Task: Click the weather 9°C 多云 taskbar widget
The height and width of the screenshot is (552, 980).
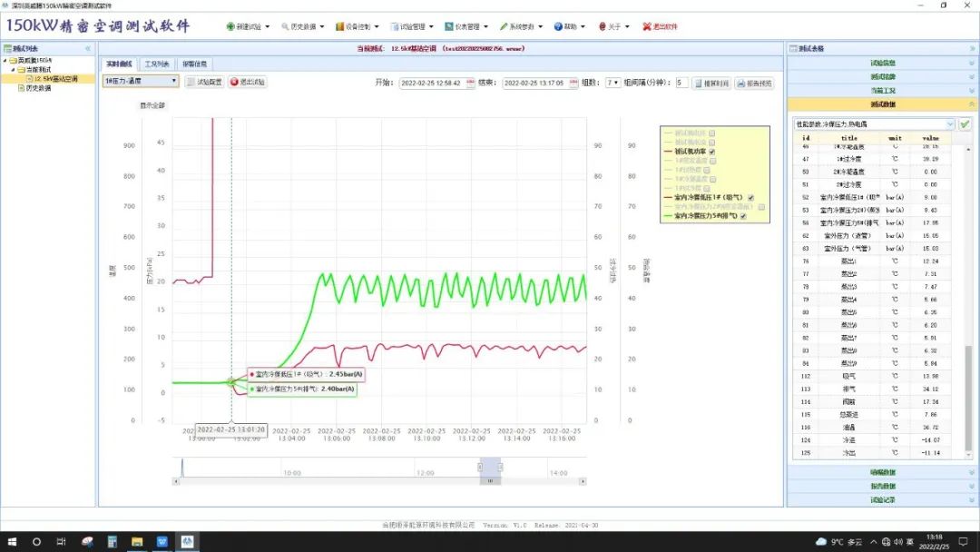Action: click(838, 542)
